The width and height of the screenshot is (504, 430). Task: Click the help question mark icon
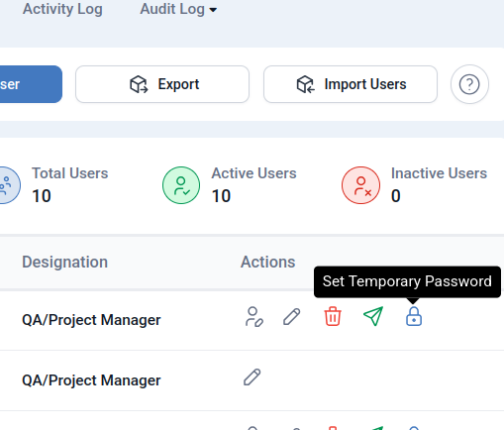click(x=469, y=84)
